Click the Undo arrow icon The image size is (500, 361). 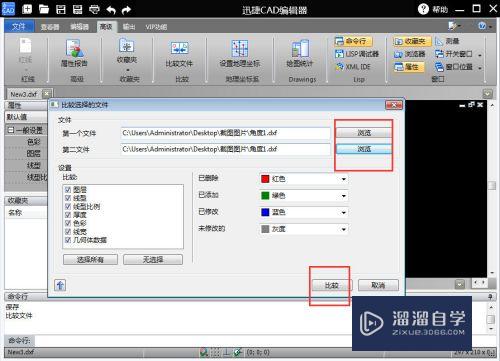click(111, 10)
